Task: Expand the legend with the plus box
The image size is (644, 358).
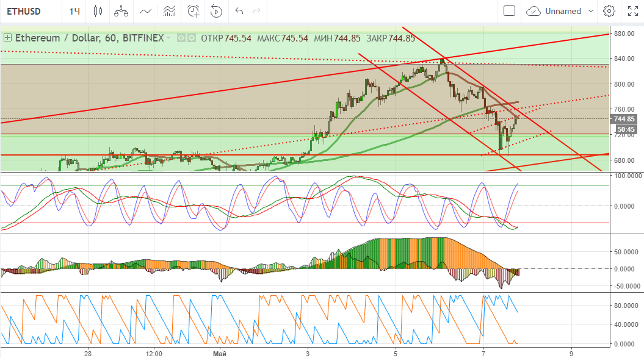Action: tap(7, 38)
